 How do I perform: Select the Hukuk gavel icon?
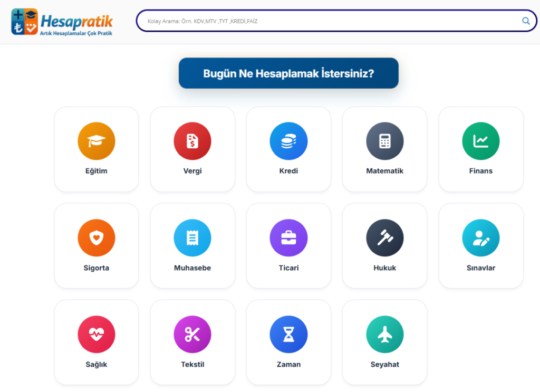(384, 238)
